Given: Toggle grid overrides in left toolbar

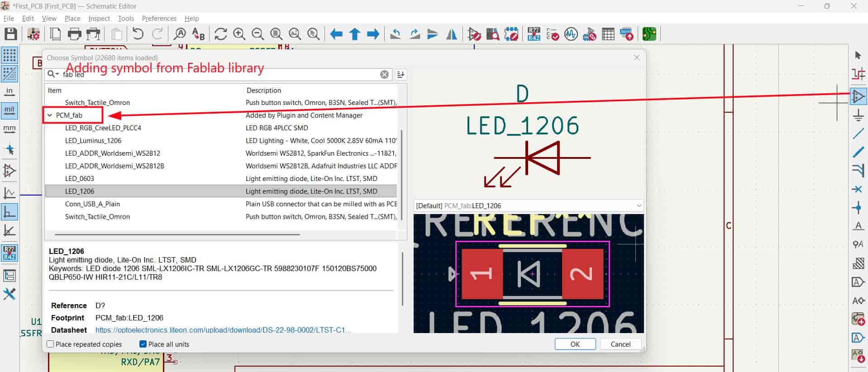Looking at the screenshot, I should point(10,74).
